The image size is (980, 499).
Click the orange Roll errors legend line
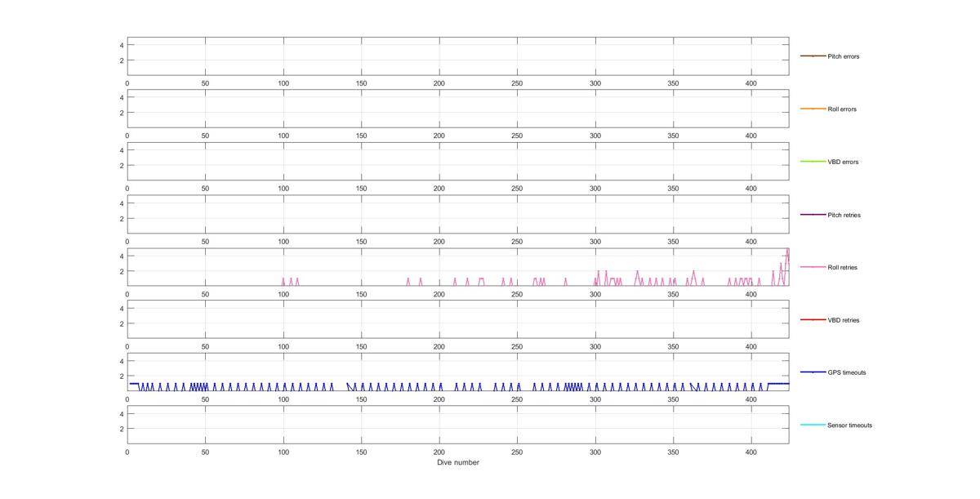pos(813,109)
